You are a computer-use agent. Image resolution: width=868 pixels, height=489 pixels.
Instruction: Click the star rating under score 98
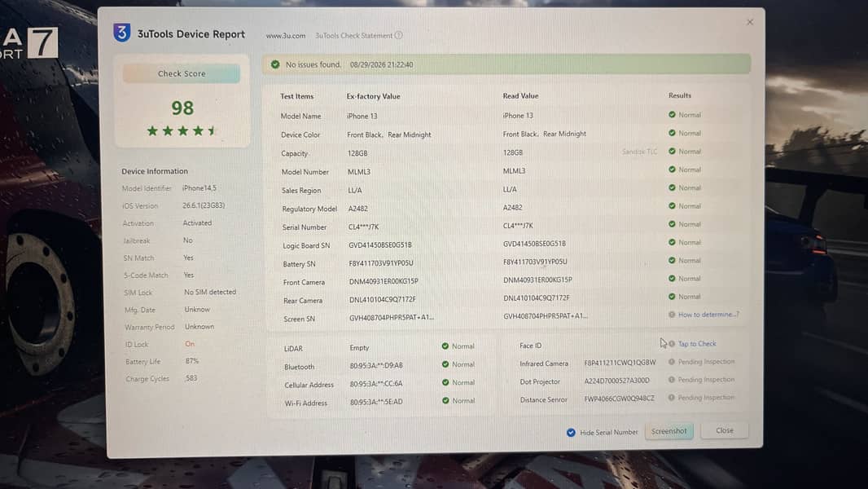tap(181, 131)
